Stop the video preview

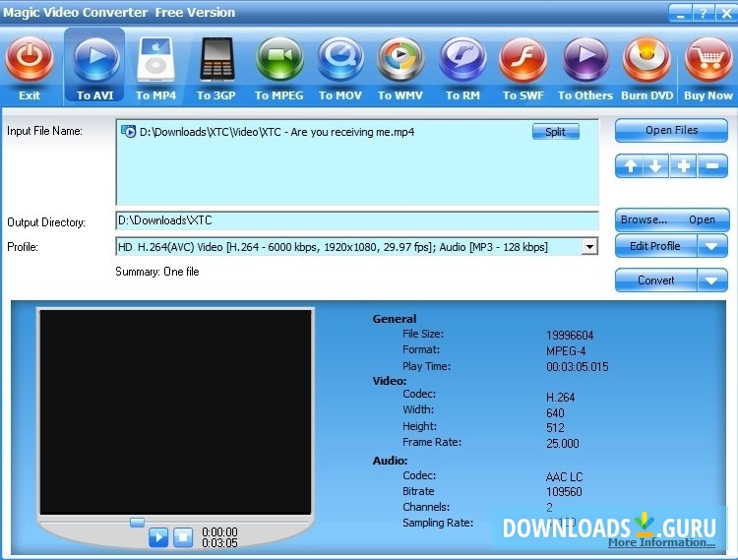tap(183, 537)
